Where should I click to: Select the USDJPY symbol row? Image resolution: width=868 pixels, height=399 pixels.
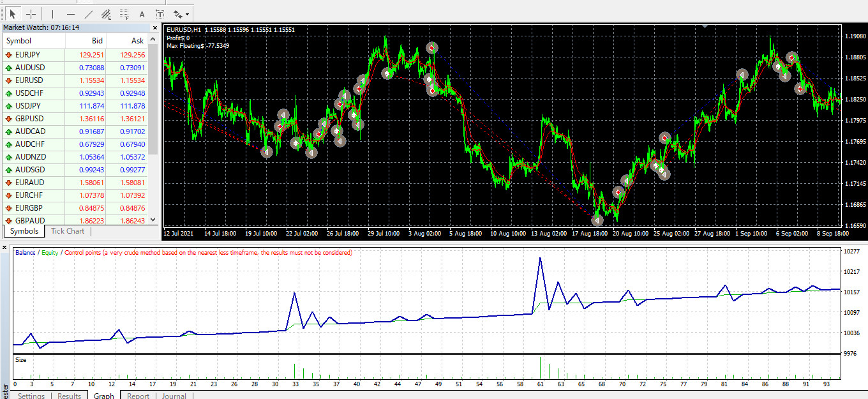(x=75, y=106)
